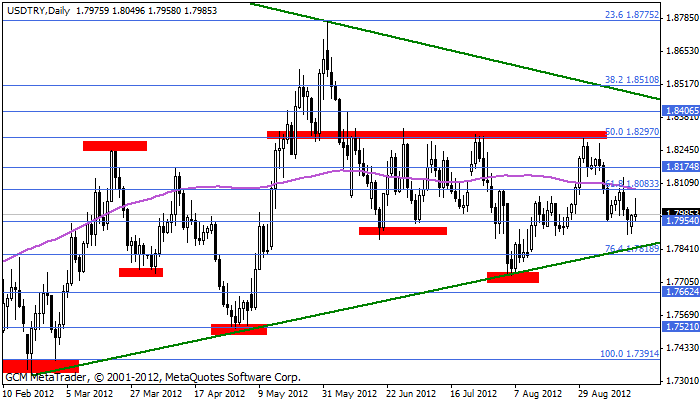
Task: Click the 31 May 2012 date label
Action: pyautogui.click(x=350, y=394)
